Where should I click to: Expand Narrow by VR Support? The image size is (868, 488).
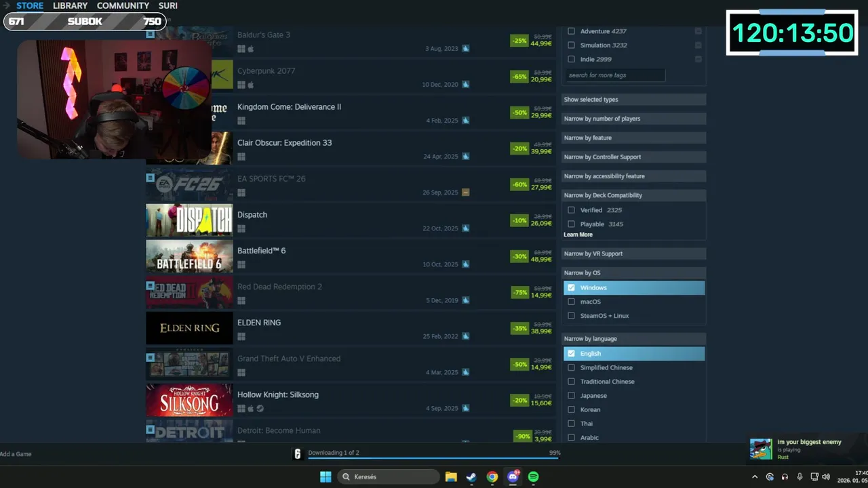[633, 253]
